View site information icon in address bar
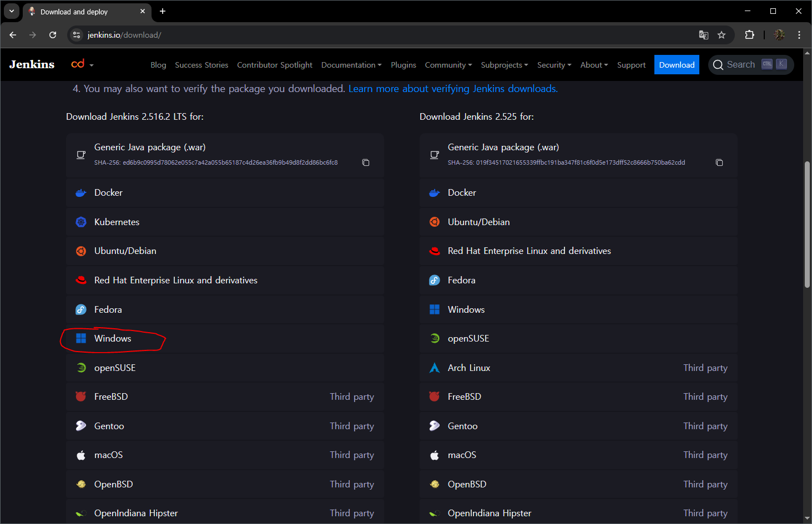This screenshot has height=524, width=812. (x=77, y=35)
